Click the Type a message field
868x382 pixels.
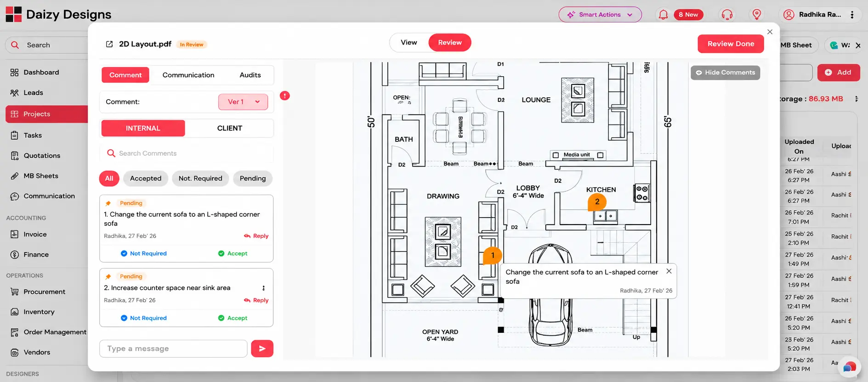(173, 348)
